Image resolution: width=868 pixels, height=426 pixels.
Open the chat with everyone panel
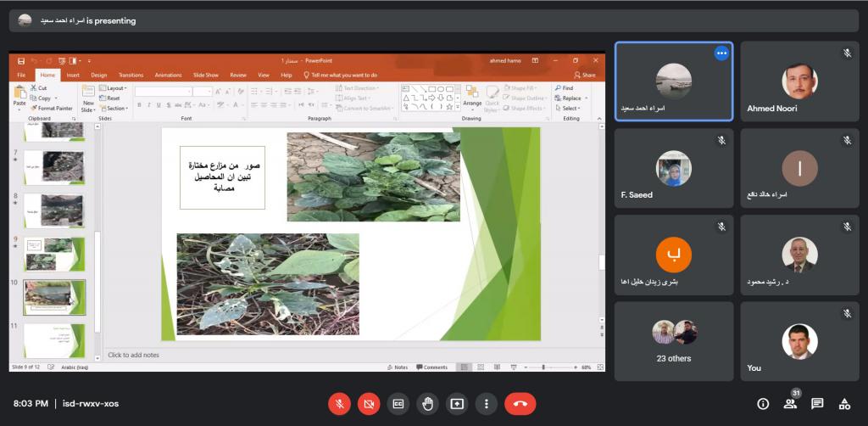point(817,404)
